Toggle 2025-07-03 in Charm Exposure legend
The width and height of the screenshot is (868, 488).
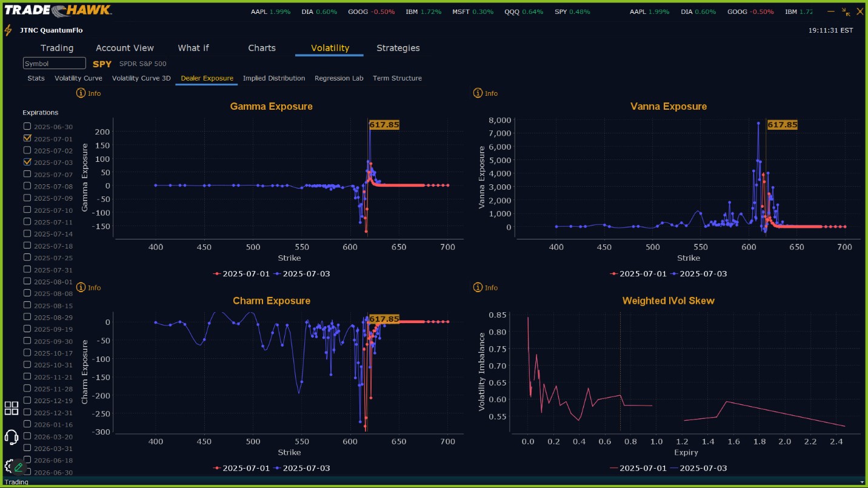coord(302,468)
